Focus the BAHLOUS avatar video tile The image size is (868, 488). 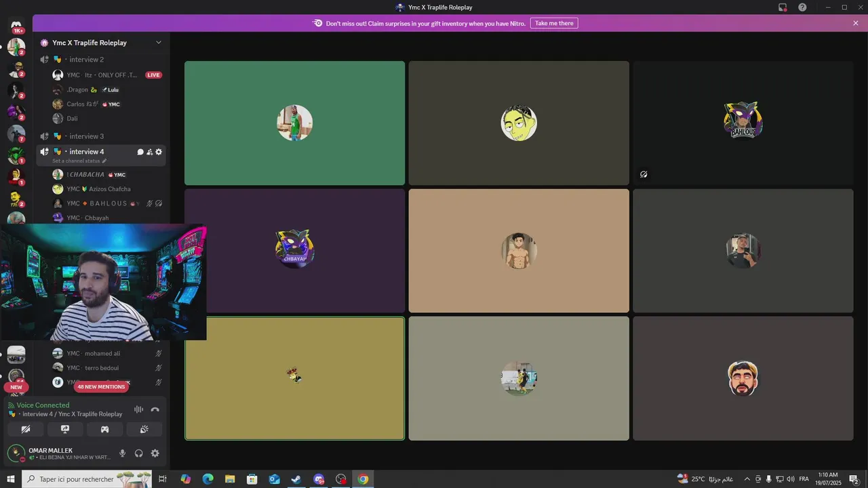coord(743,123)
